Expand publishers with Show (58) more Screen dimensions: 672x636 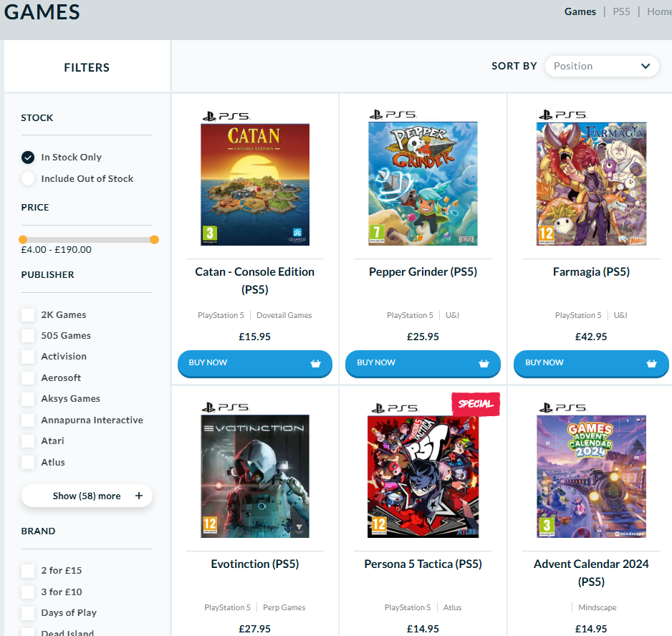[x=87, y=496]
